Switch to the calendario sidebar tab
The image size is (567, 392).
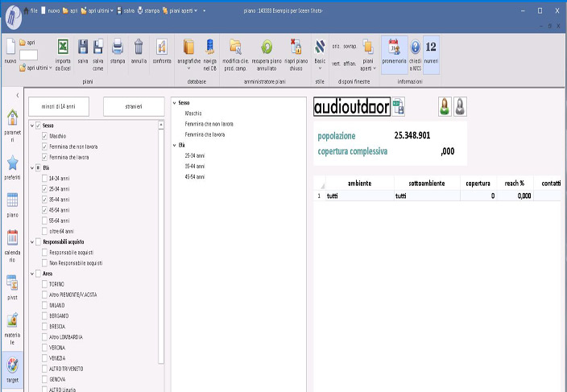(12, 242)
